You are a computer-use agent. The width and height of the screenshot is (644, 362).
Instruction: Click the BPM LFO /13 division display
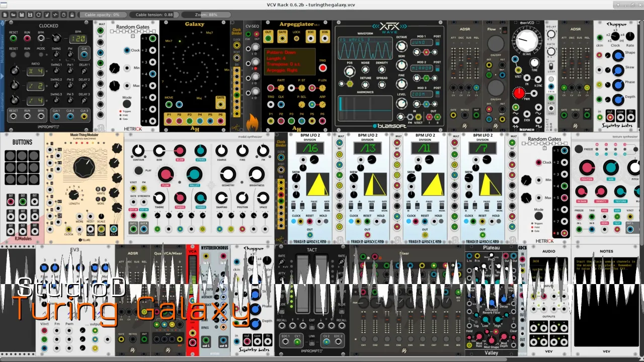click(368, 148)
